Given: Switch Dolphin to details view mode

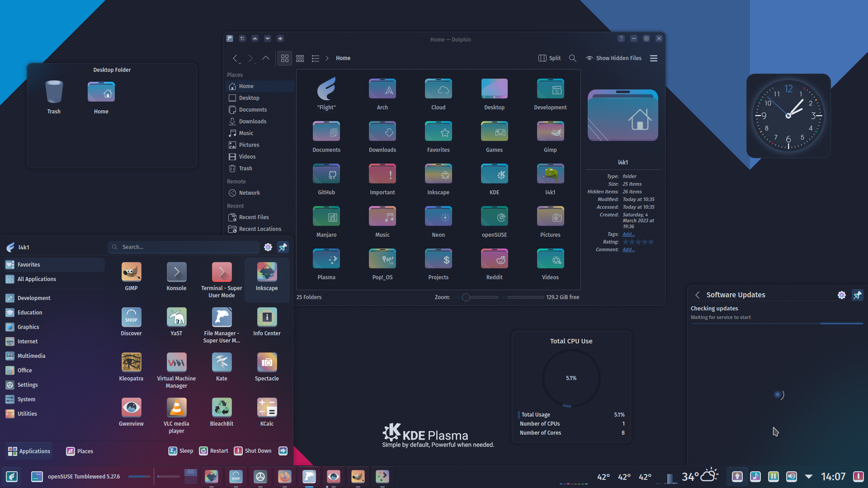Looking at the screenshot, I should (x=316, y=58).
